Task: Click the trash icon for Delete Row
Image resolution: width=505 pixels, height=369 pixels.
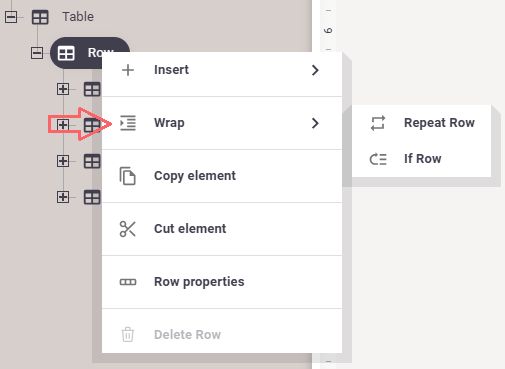Action: coord(128,334)
